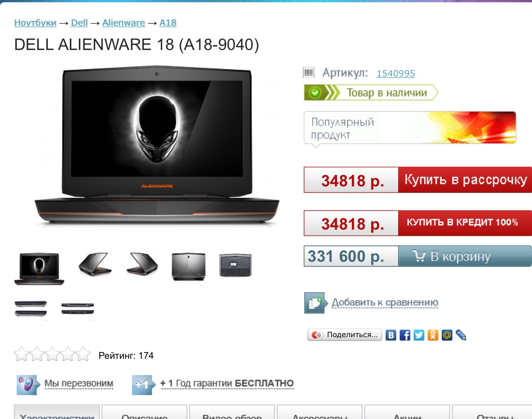Open Alienware breadcrumb link
Screen dimensions: 532x419
coord(124,23)
